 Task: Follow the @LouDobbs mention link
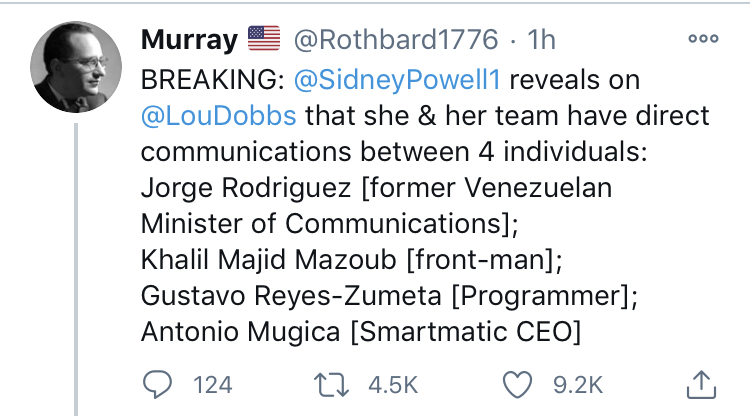(219, 116)
